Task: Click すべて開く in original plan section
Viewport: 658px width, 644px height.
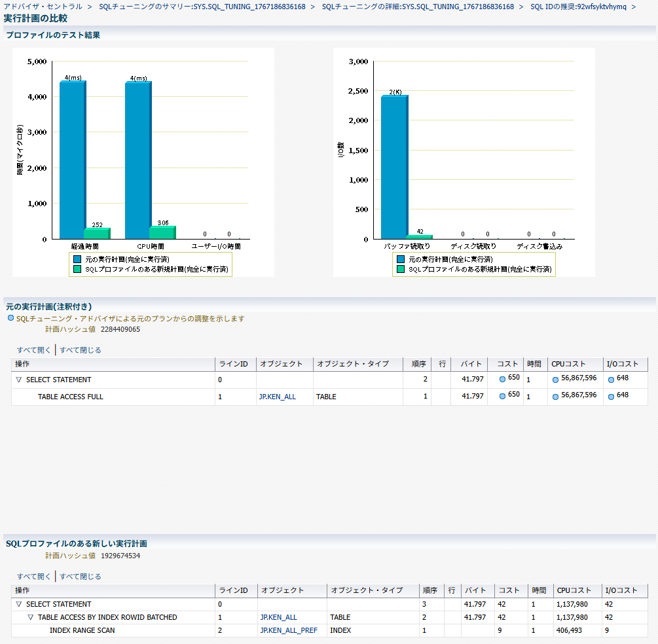Action: [x=34, y=350]
